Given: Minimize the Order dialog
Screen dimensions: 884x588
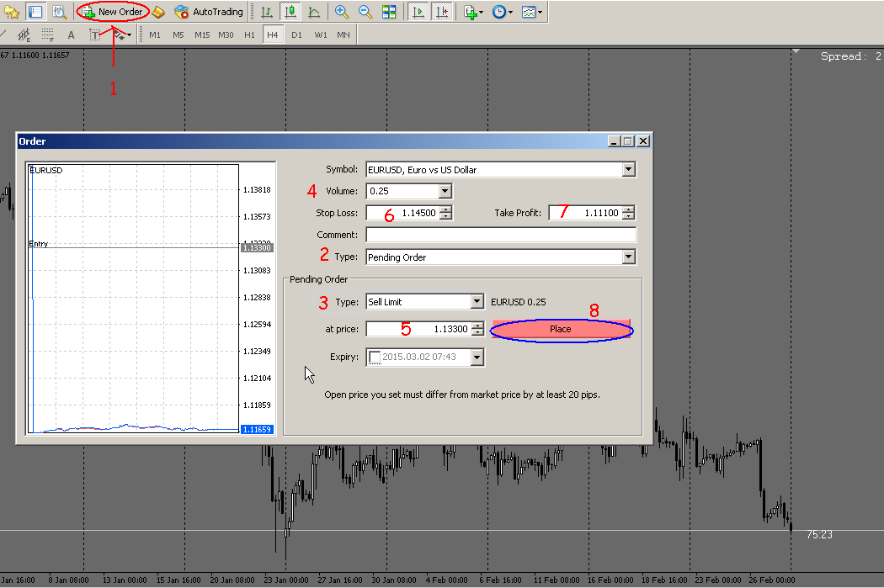Looking at the screenshot, I should coord(614,141).
